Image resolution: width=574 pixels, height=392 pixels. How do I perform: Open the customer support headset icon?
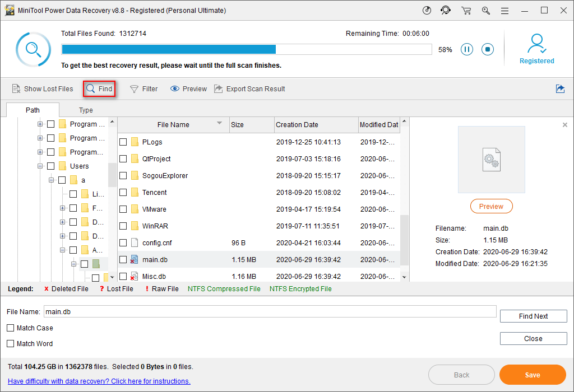446,10
